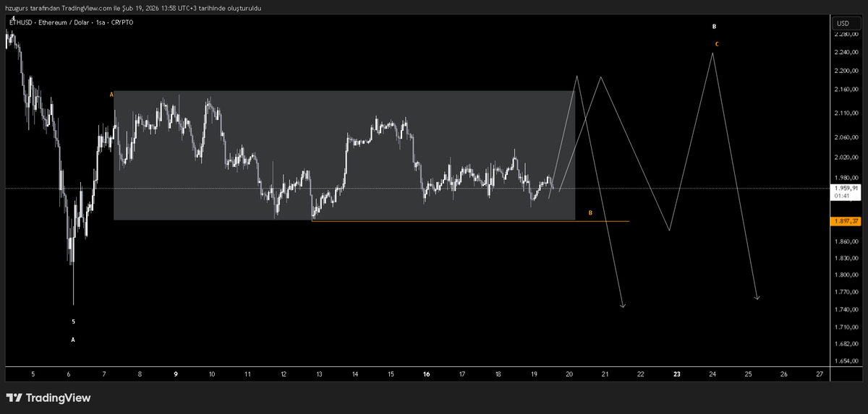868x414 pixels.
Task: Select the orange wave label A beside the range box
Action: [x=111, y=95]
